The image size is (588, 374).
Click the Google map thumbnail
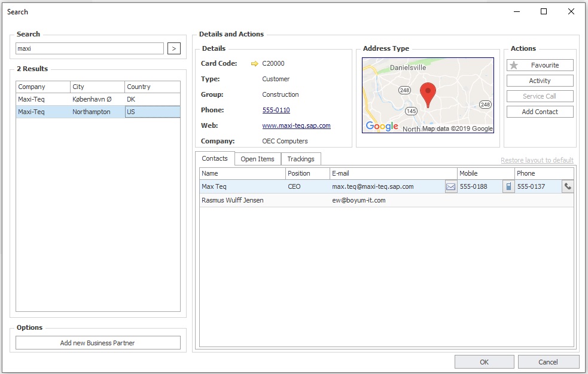click(428, 95)
